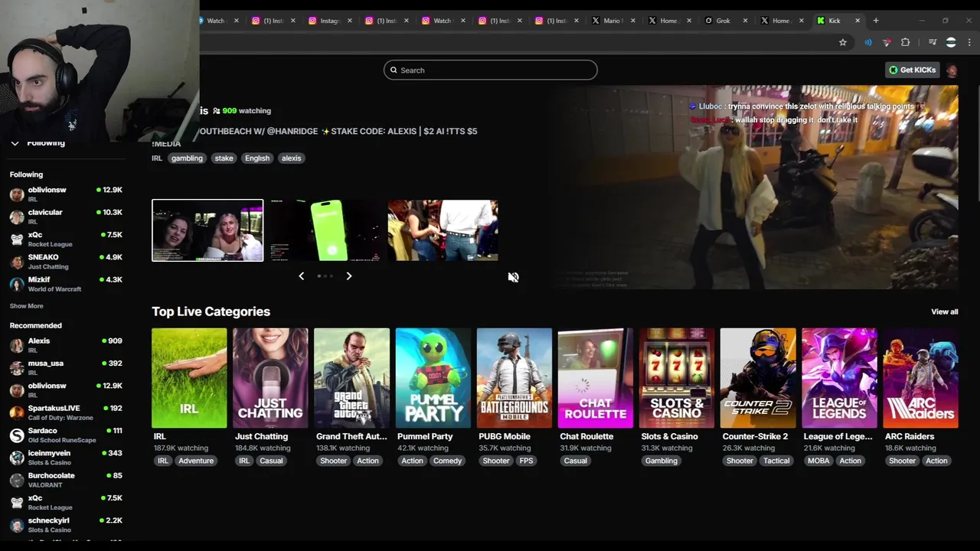Select first featured stream thumbnail with two women

click(x=207, y=230)
